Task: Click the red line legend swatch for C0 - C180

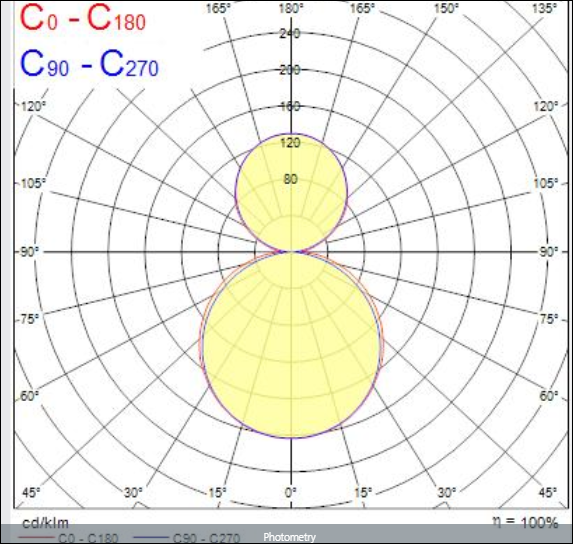Action: (37, 537)
